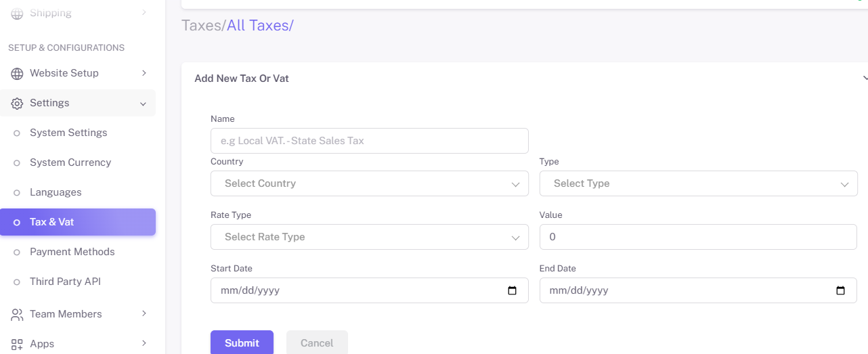Expand the Website Setup submenu arrow

click(x=144, y=73)
